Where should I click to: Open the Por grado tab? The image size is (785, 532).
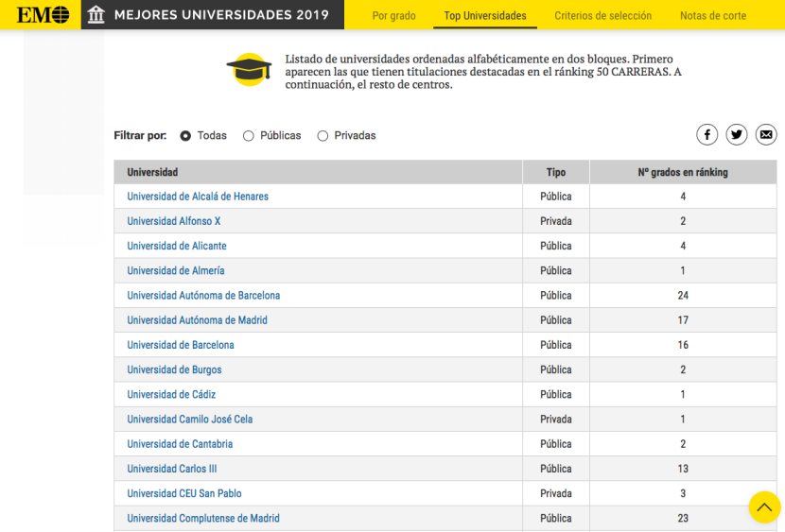click(394, 16)
